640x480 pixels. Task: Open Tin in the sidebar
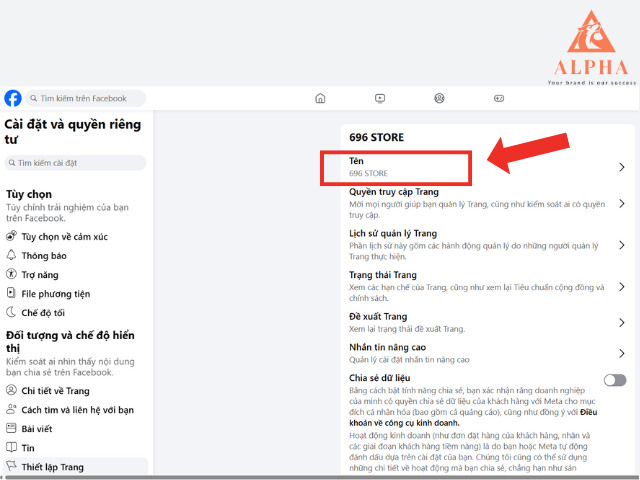pos(76,448)
